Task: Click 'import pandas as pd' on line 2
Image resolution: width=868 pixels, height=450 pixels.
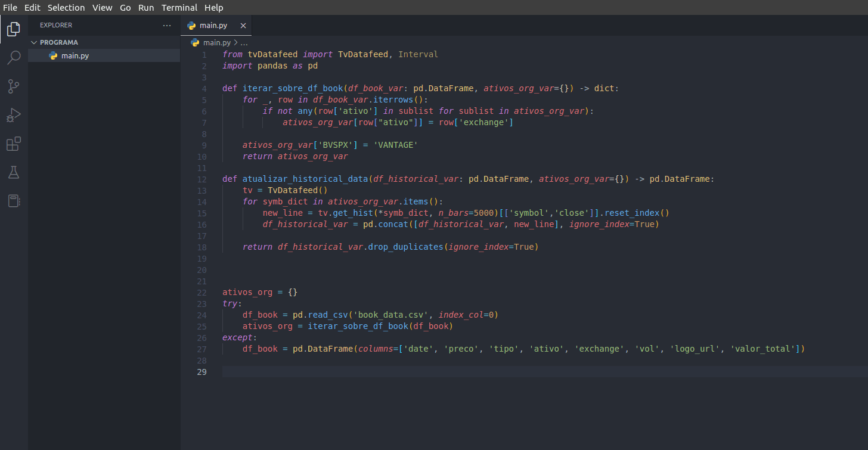Action: 270,66
